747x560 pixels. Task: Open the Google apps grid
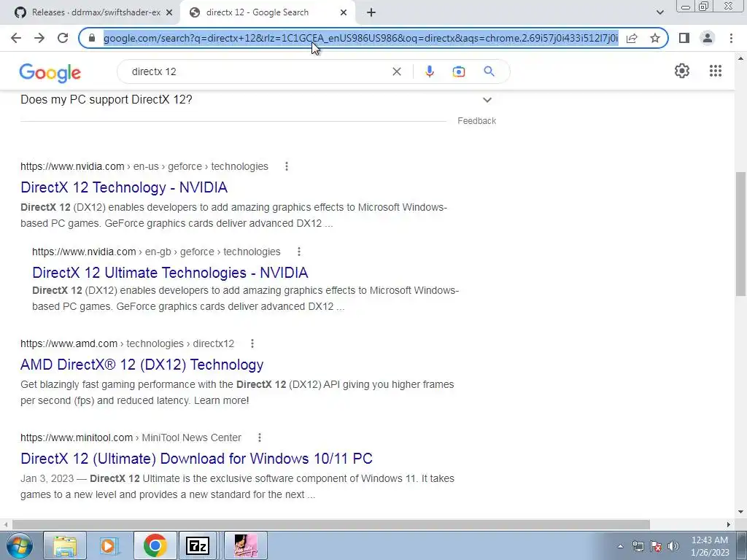[x=715, y=71]
